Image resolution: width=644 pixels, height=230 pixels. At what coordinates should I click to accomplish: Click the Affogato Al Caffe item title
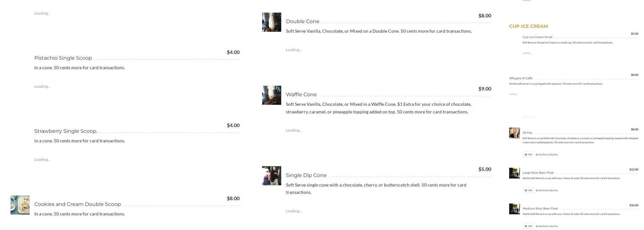(521, 78)
